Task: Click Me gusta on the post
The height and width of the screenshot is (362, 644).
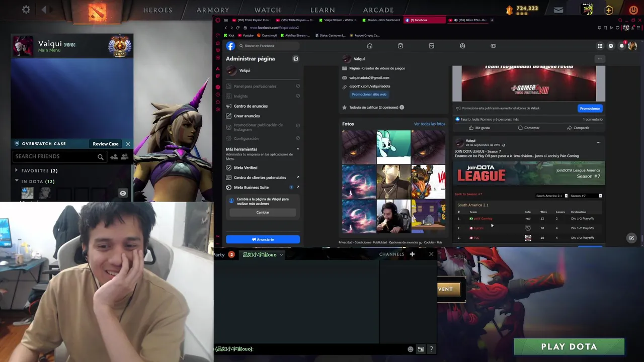Action: pos(479,128)
